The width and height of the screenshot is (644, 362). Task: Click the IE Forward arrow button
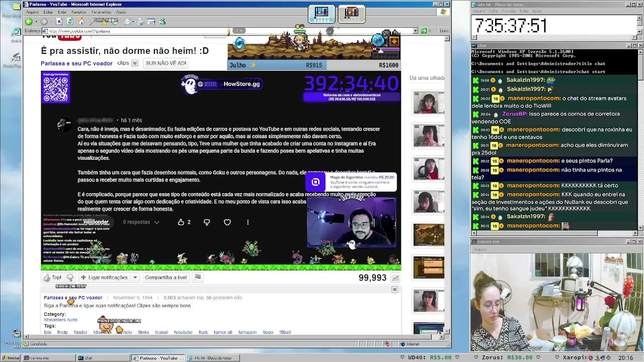tap(44, 22)
